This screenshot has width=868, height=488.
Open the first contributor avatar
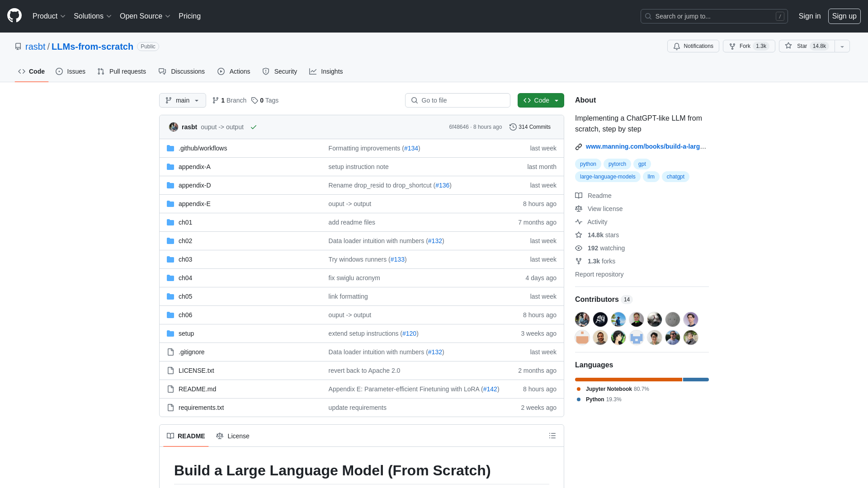coord(582,319)
